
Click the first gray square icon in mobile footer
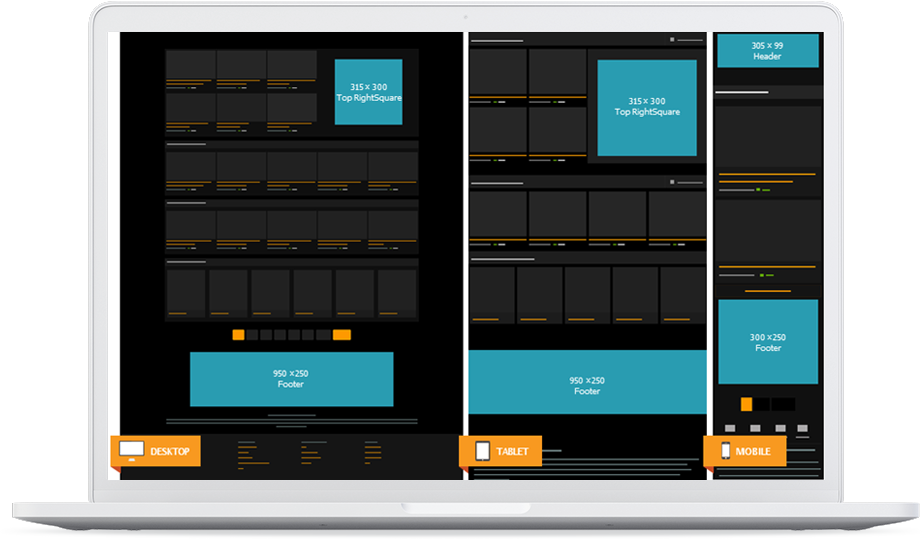coord(730,428)
